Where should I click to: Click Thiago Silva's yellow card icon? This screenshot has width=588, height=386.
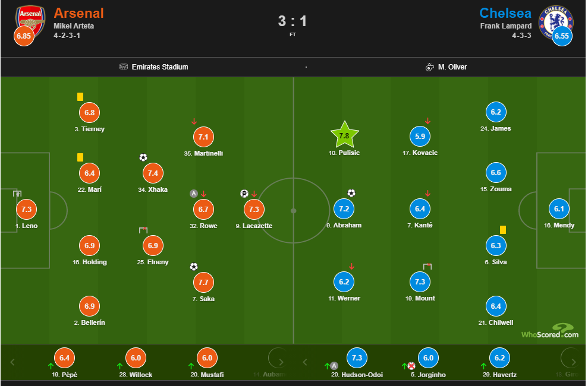tap(503, 229)
